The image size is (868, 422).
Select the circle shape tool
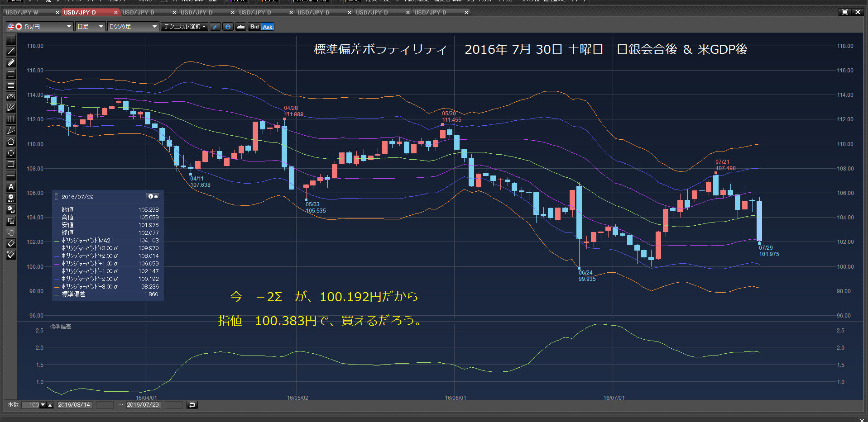click(x=11, y=153)
